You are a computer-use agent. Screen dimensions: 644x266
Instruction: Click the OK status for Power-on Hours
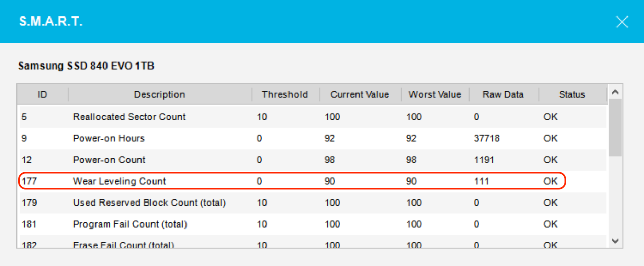click(x=551, y=138)
